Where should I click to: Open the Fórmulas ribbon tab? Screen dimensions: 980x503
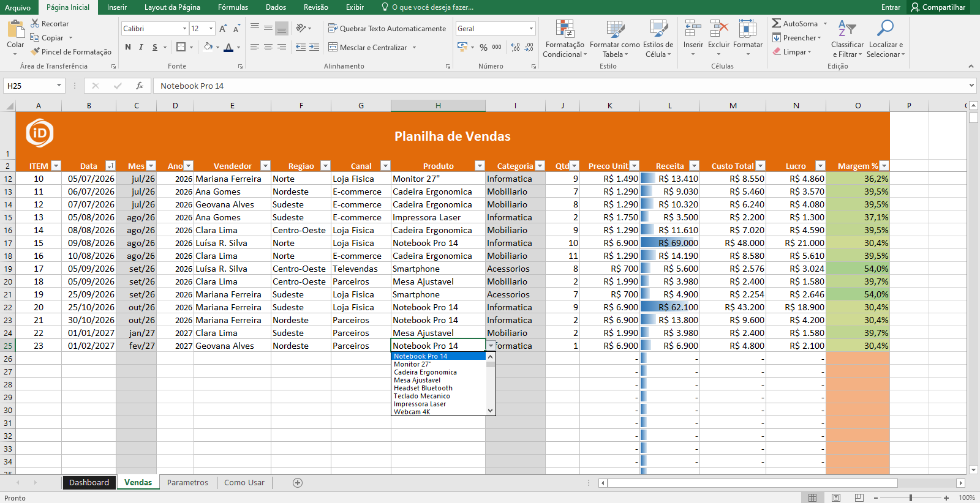point(233,7)
